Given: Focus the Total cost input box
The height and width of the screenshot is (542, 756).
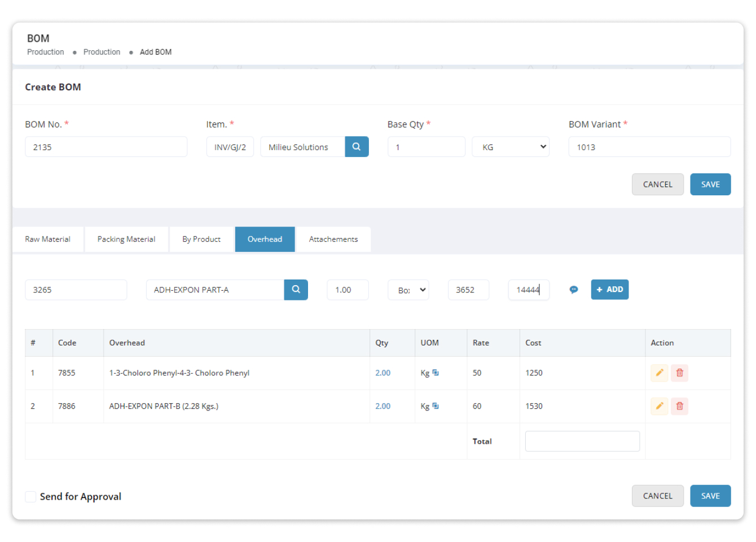Looking at the screenshot, I should coord(582,442).
